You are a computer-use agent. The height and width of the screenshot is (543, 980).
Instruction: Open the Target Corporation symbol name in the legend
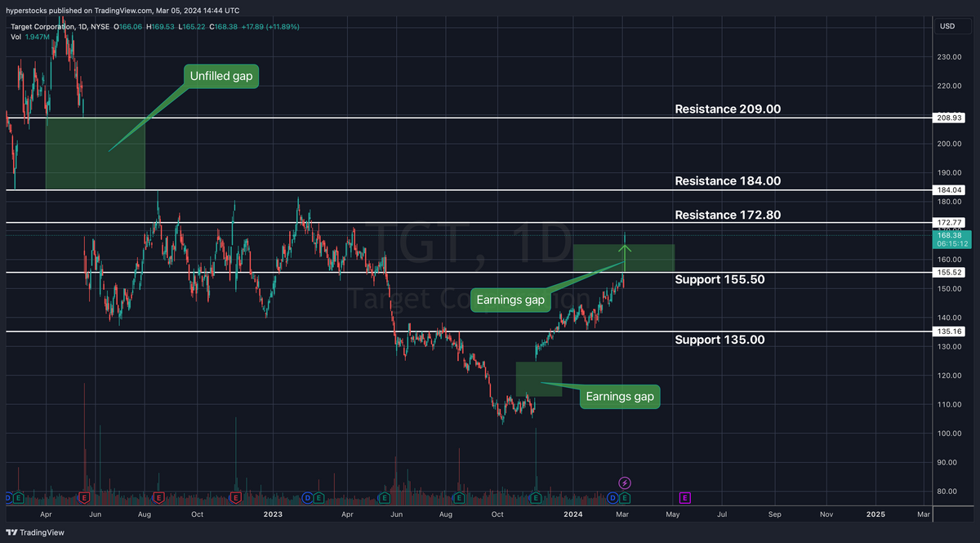[x=43, y=26]
